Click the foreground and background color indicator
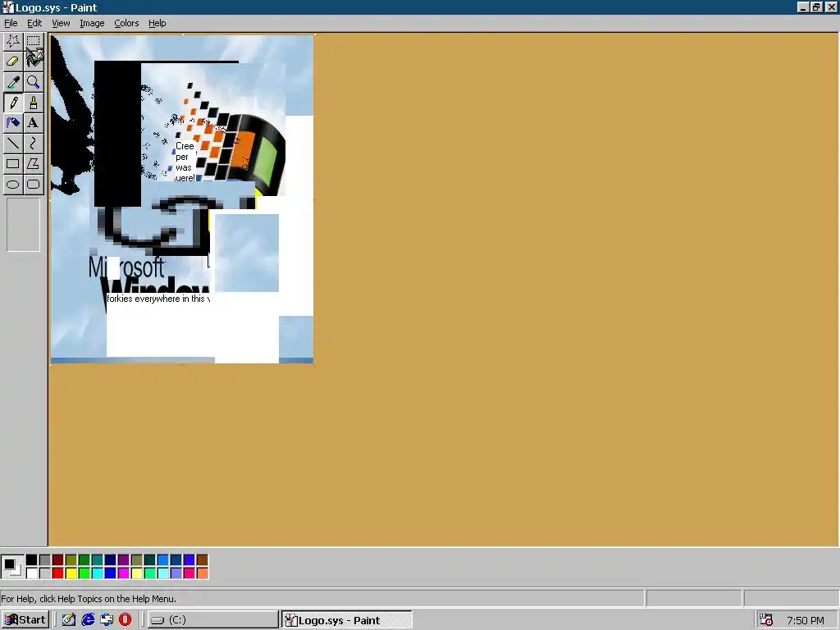 click(11, 566)
